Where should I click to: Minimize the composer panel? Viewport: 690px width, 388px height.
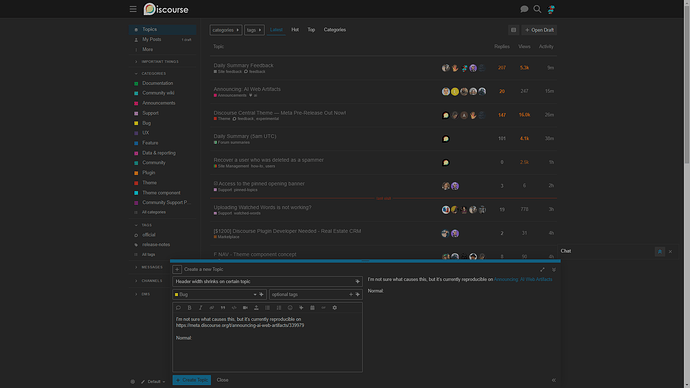point(554,270)
